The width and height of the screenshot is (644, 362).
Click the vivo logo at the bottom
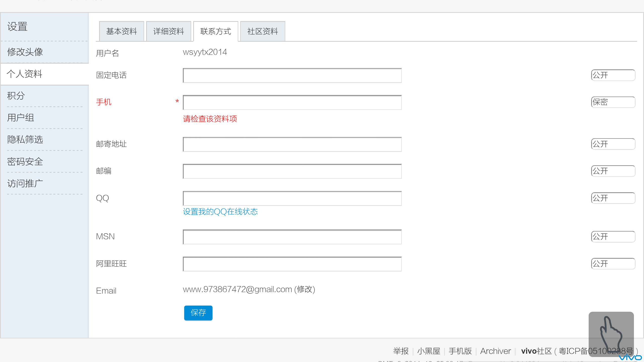tap(630, 357)
